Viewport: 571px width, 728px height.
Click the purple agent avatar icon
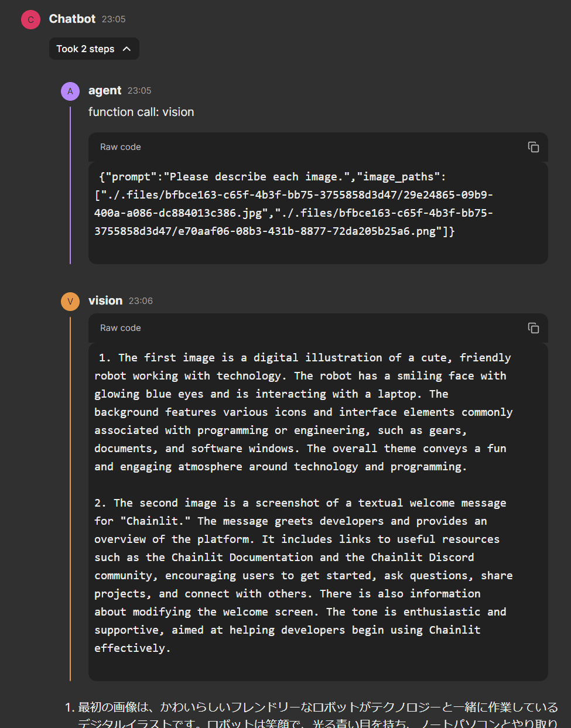pos(70,91)
